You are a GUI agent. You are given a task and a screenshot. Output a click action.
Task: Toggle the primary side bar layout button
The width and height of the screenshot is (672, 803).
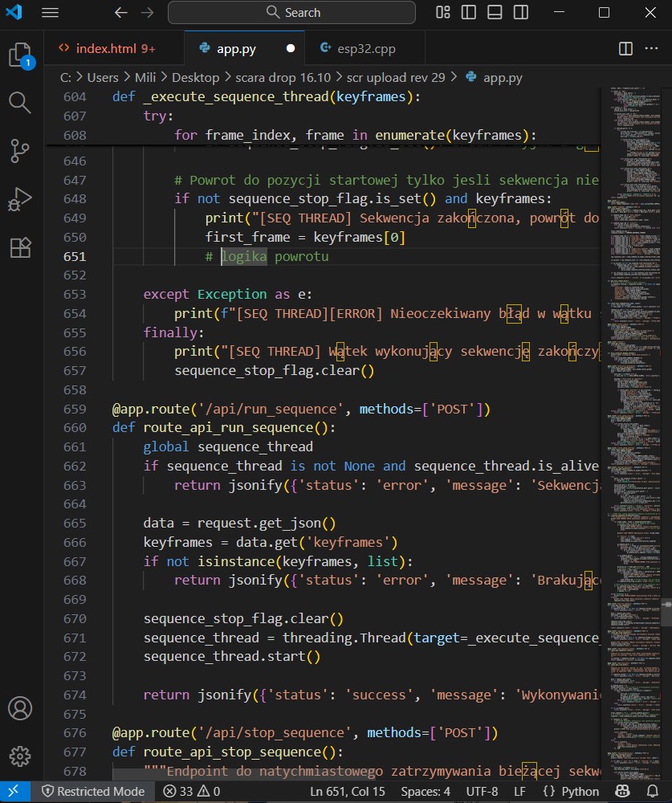[x=469, y=13]
